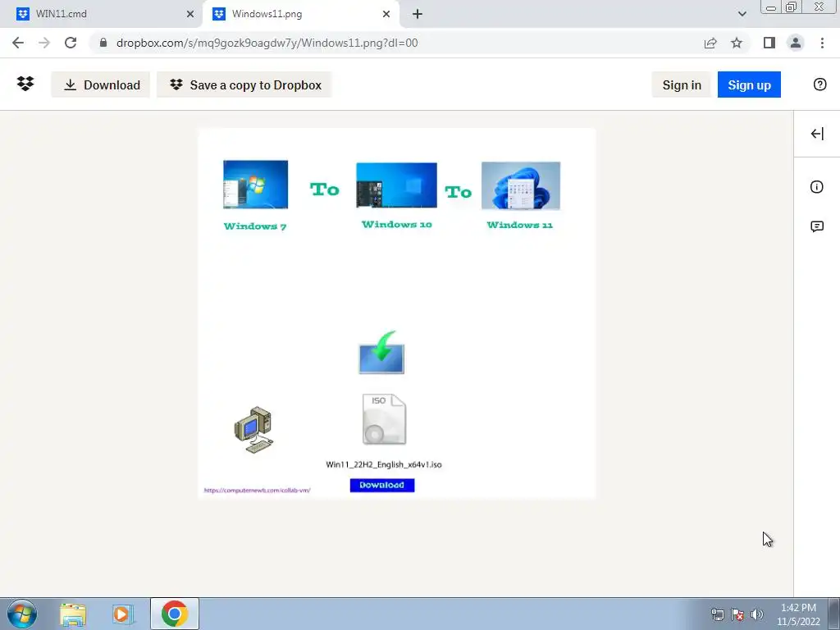Open Chrome profile avatar

click(x=796, y=43)
